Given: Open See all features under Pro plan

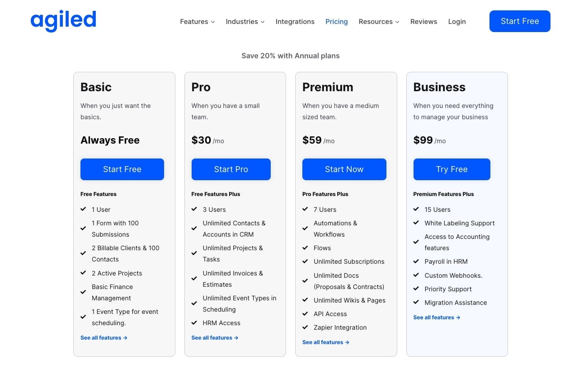Looking at the screenshot, I should click(x=215, y=337).
